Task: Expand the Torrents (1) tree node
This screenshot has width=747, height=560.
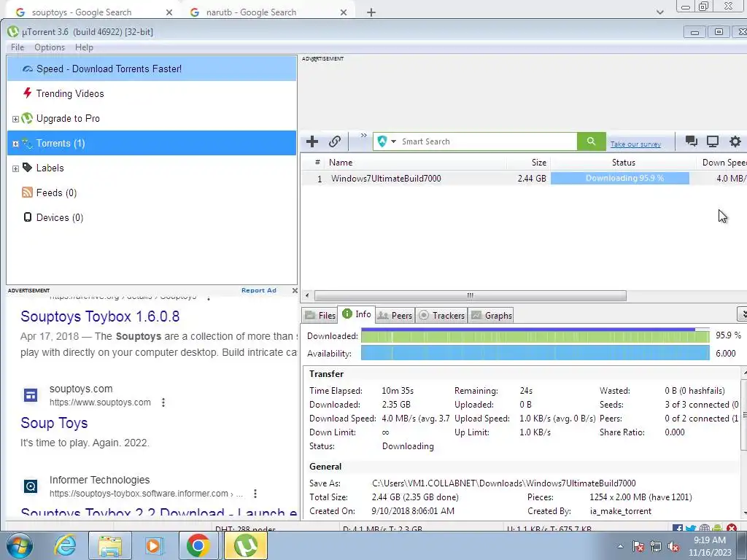Action: 15,144
